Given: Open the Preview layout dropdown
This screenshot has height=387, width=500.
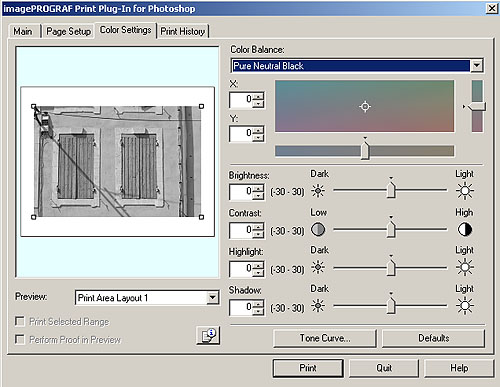Looking at the screenshot, I should pos(212,297).
